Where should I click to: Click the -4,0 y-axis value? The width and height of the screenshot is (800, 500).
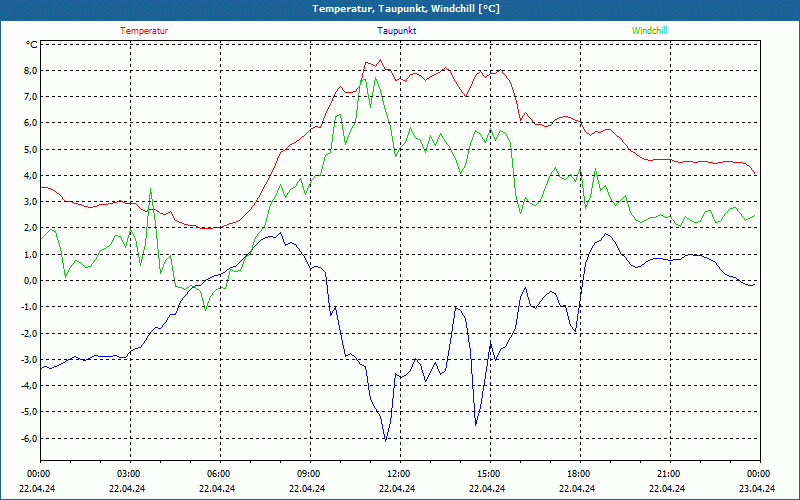point(30,386)
